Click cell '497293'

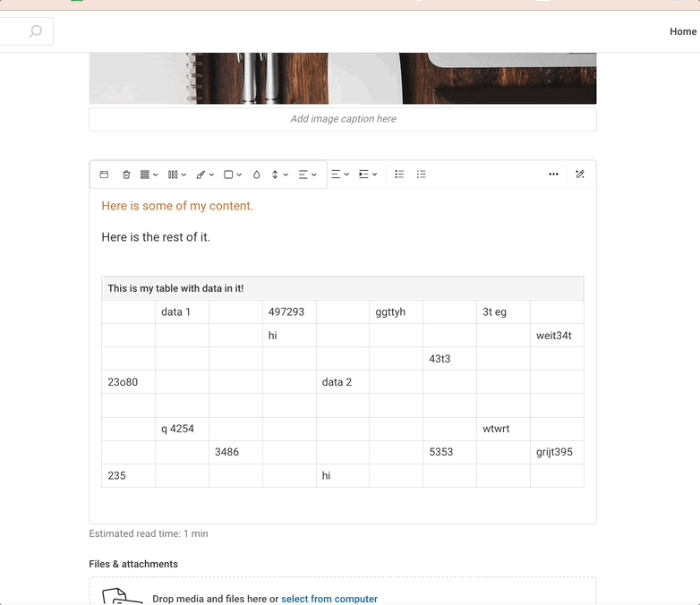[x=289, y=311]
